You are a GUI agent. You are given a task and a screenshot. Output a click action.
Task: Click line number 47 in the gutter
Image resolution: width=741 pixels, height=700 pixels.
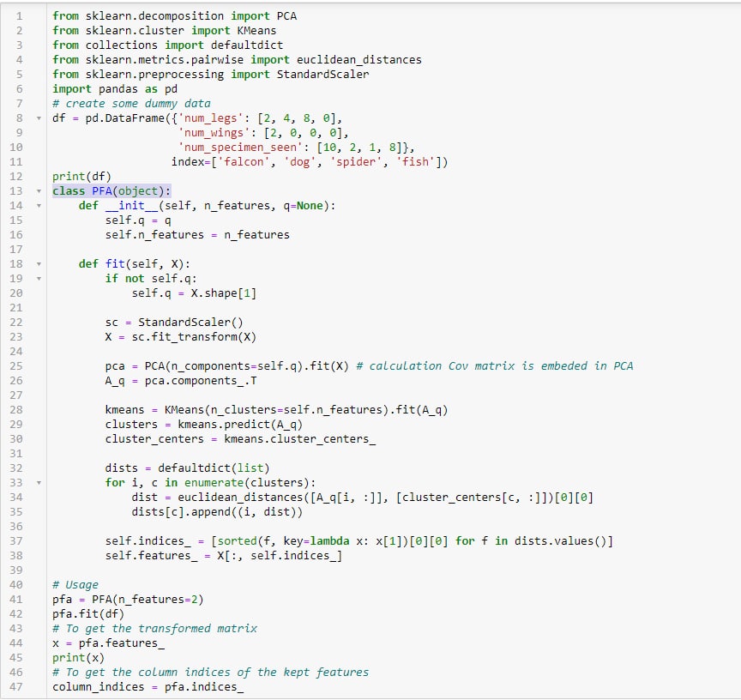(16, 687)
